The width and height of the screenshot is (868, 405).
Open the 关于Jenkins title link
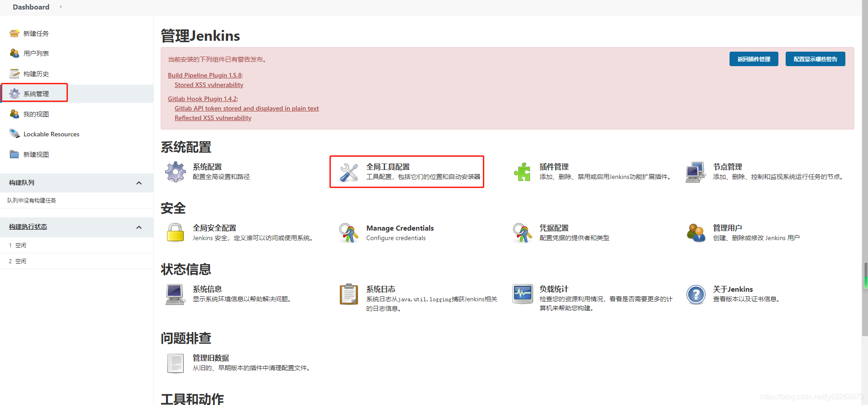(x=733, y=289)
